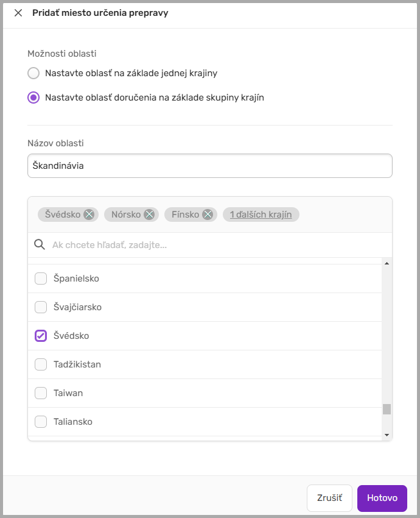Image resolution: width=420 pixels, height=518 pixels.
Task: Uncheck the Švédsko checkbox
Action: 41,336
